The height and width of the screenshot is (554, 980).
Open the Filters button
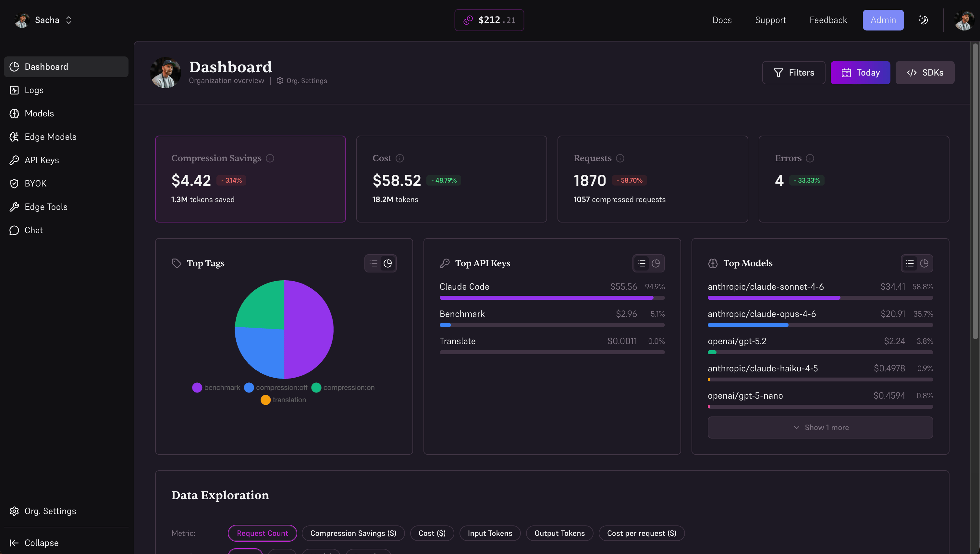(x=793, y=72)
